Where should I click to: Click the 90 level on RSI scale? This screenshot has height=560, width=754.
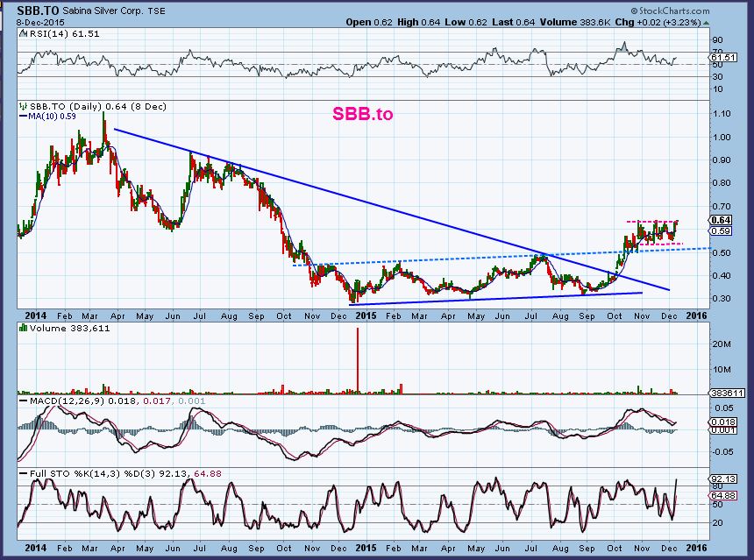[x=717, y=40]
